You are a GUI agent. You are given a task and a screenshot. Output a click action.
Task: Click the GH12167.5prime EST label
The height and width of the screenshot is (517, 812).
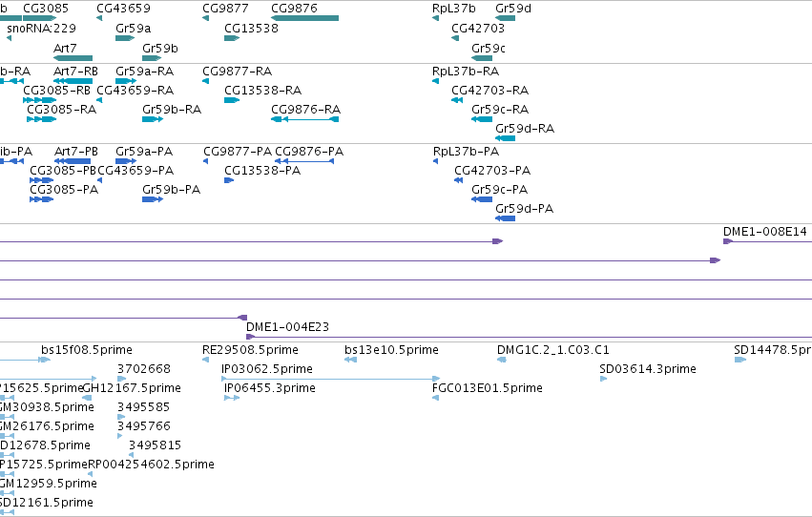point(132,387)
